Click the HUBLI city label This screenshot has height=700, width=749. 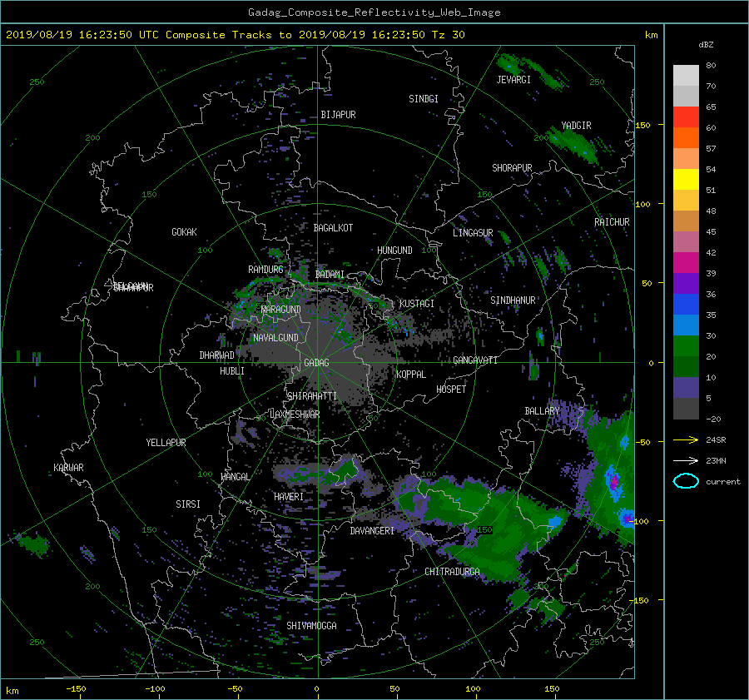coord(231,371)
